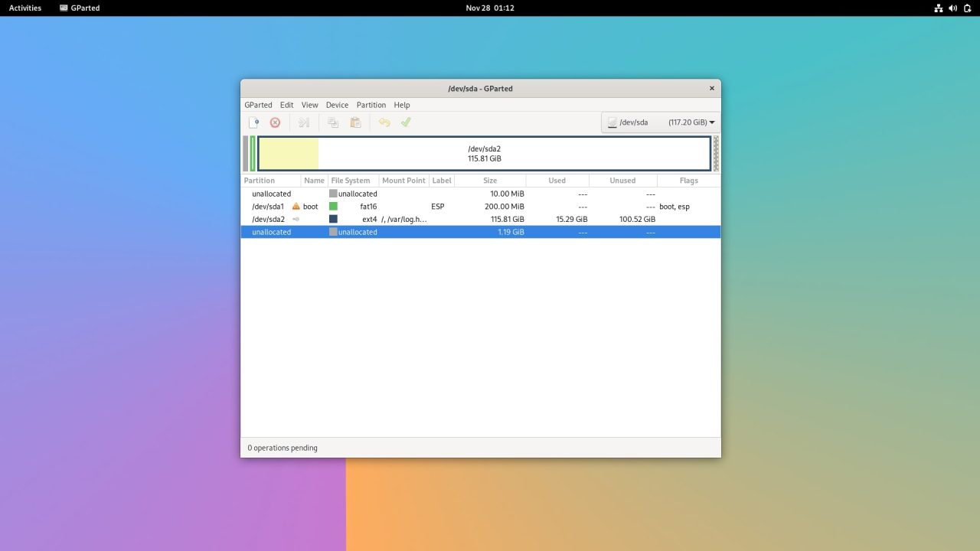Select /dev/sda2 in the partition graphic bar

coord(485,153)
